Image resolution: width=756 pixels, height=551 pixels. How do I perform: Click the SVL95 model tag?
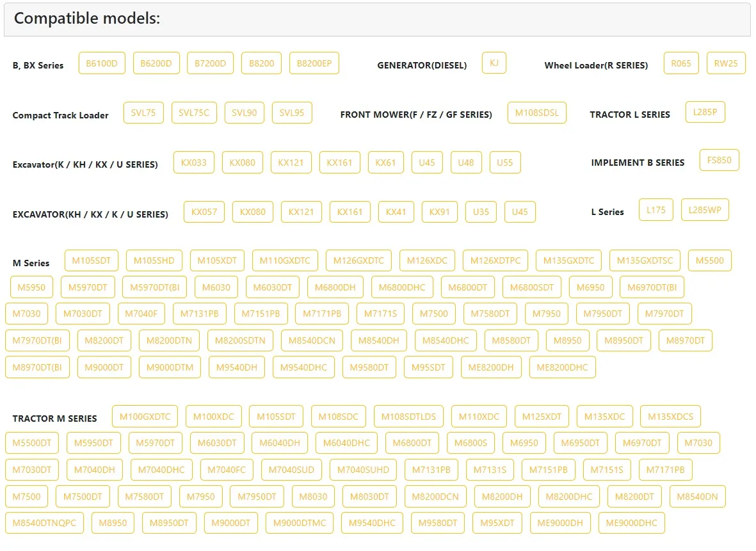click(x=292, y=113)
